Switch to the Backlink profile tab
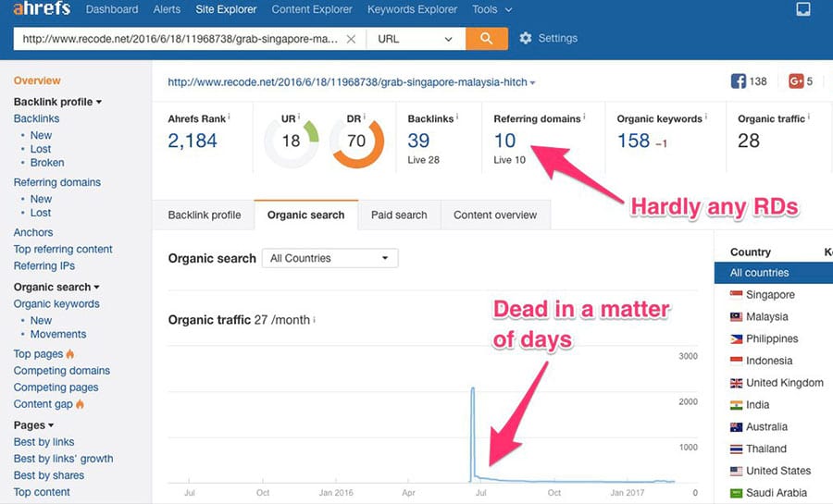Viewport: 833px width, 504px height. pyautogui.click(x=204, y=215)
